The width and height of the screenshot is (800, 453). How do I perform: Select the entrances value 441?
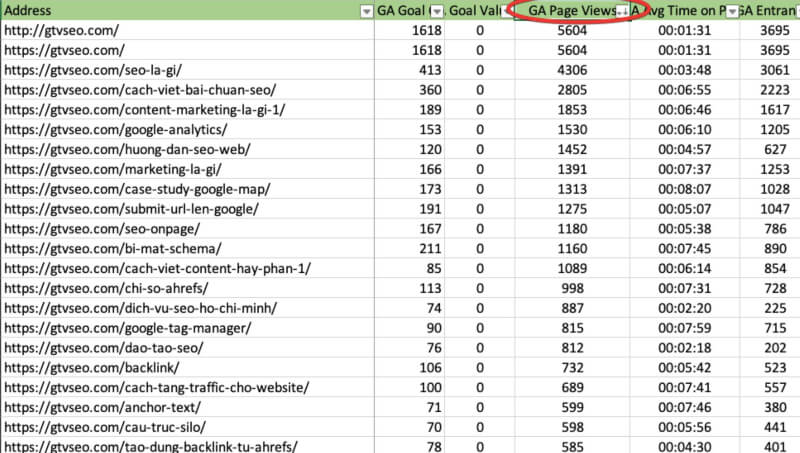point(770,427)
